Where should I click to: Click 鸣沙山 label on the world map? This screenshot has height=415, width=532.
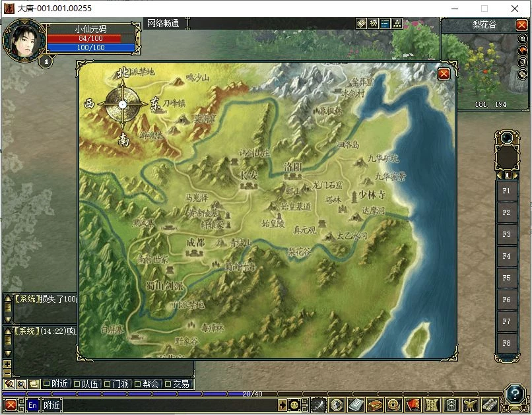[x=197, y=78]
